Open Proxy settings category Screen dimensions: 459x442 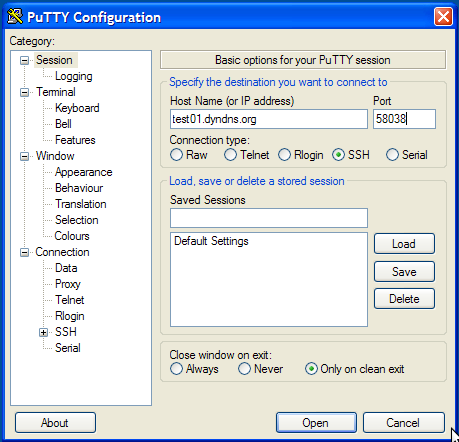coord(68,284)
